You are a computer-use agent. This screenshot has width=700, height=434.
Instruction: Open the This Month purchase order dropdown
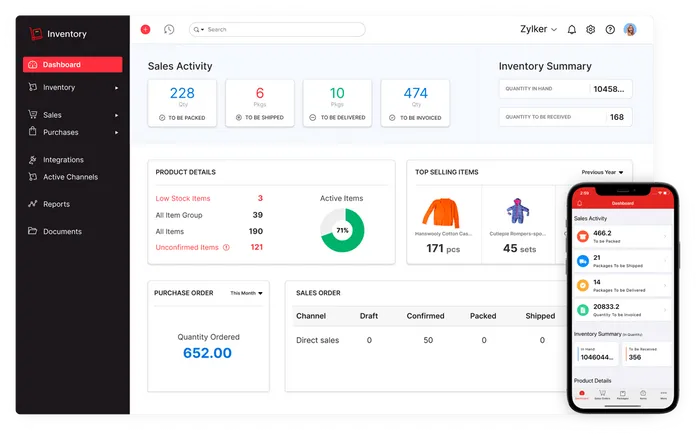(247, 293)
